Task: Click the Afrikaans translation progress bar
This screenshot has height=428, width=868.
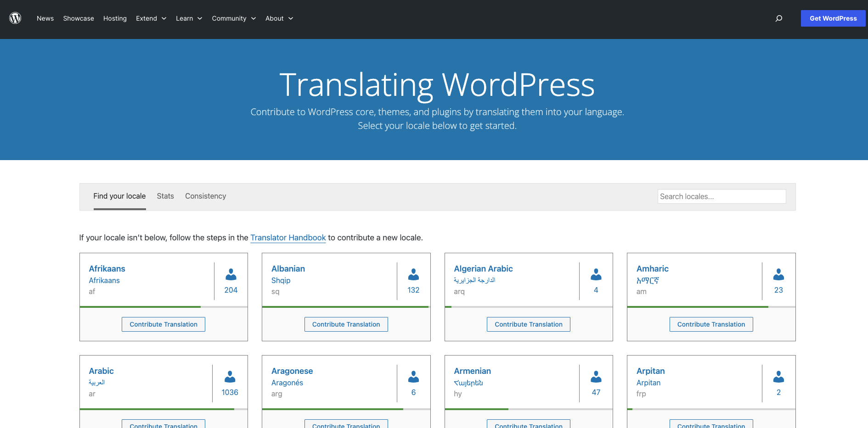Action: tap(163, 307)
